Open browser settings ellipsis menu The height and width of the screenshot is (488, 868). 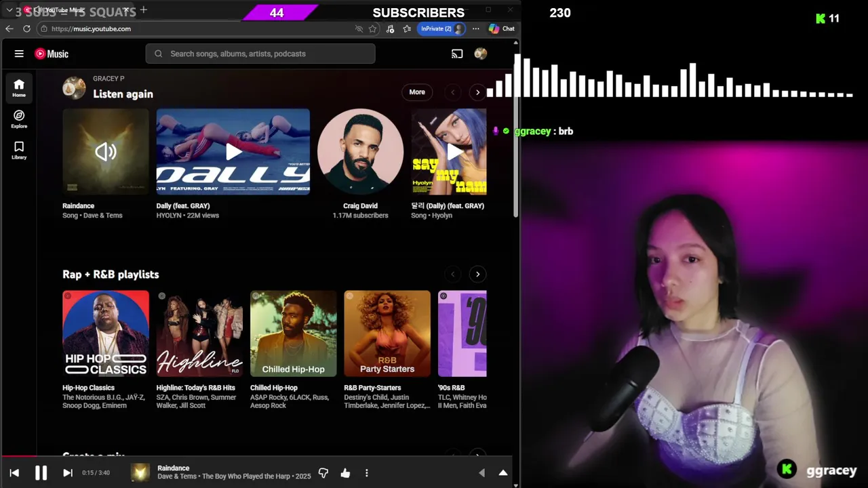pyautogui.click(x=476, y=28)
